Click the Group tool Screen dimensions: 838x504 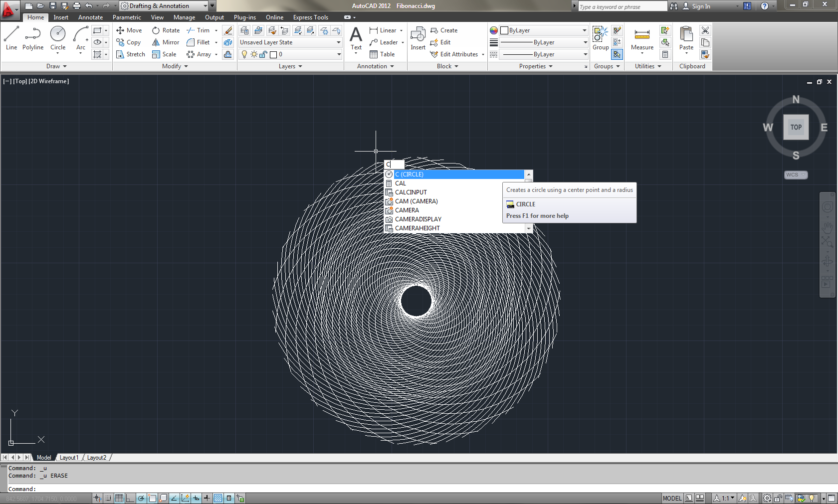click(x=600, y=39)
